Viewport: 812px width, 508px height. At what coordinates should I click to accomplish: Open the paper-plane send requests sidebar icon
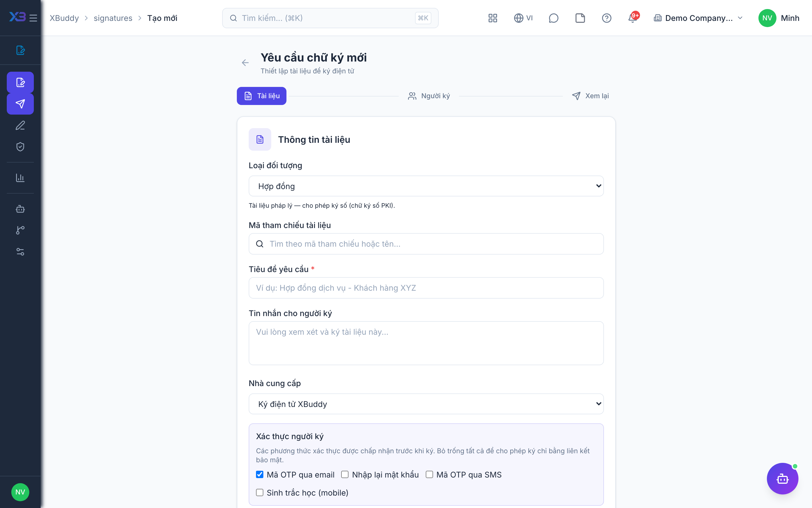click(20, 104)
